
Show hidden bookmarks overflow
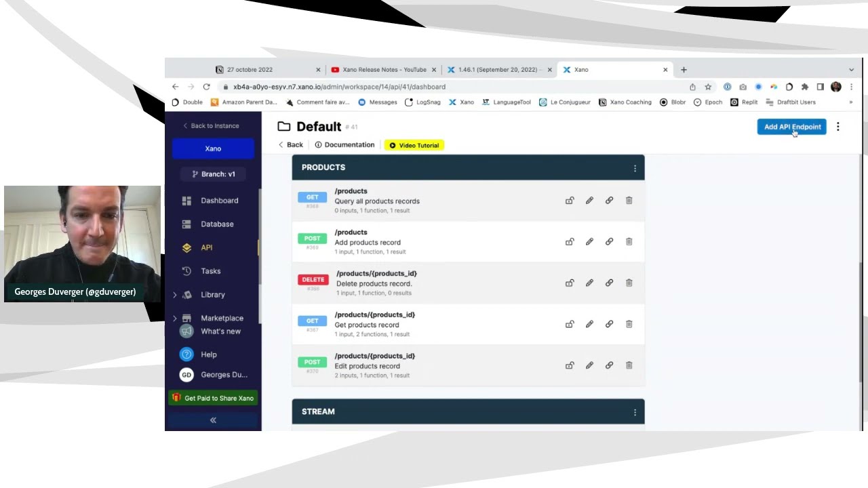(x=851, y=102)
